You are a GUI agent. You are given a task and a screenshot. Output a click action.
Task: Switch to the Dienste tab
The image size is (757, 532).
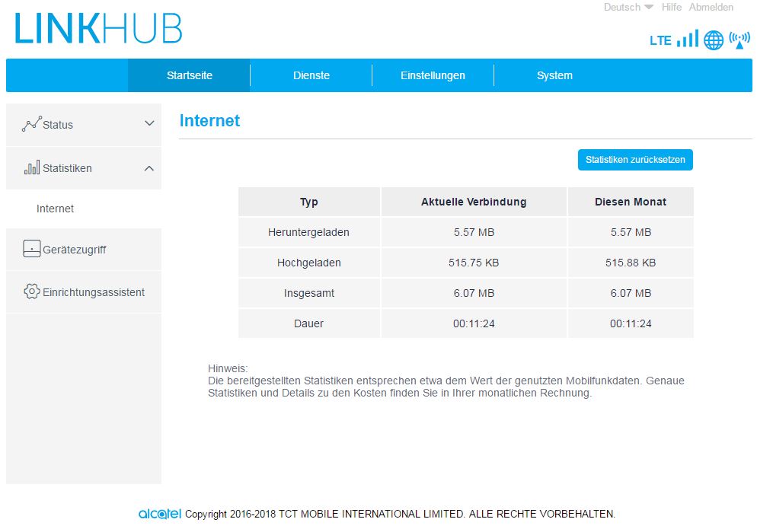[x=311, y=75]
